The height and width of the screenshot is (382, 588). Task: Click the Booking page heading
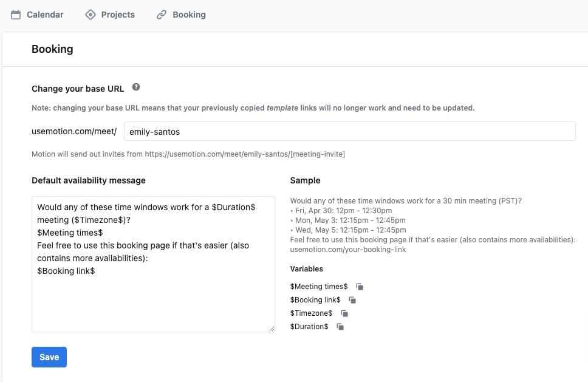52,49
